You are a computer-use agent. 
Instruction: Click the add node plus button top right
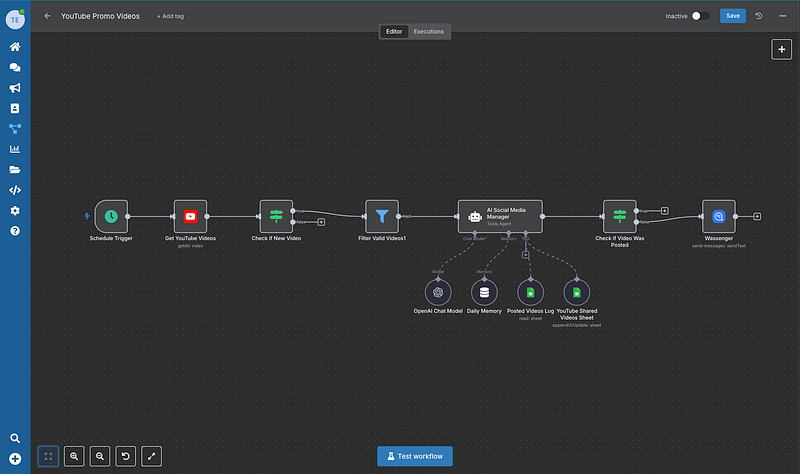point(781,49)
